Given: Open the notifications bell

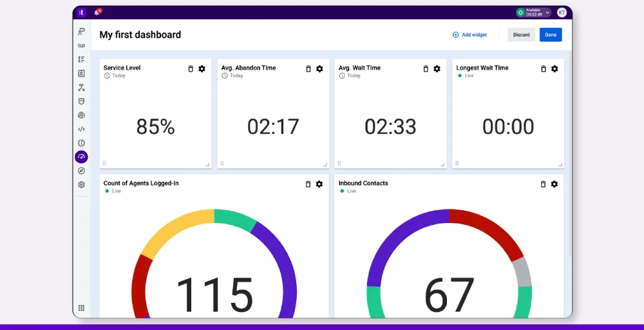Looking at the screenshot, I should point(97,12).
